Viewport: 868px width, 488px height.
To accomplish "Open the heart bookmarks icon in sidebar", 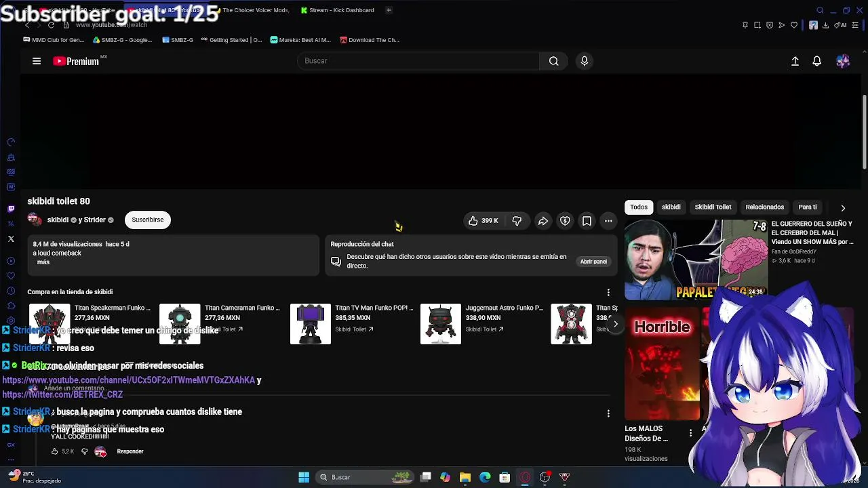I will tap(11, 276).
